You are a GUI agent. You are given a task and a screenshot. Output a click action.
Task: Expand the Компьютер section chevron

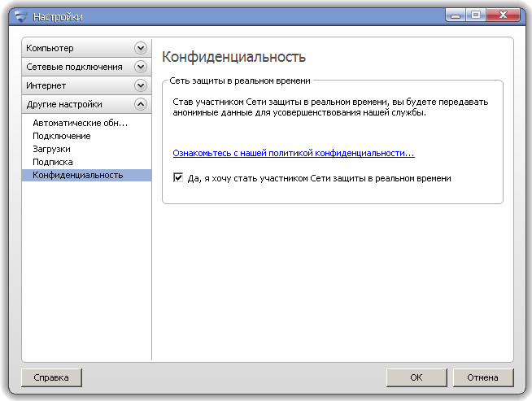click(x=141, y=49)
